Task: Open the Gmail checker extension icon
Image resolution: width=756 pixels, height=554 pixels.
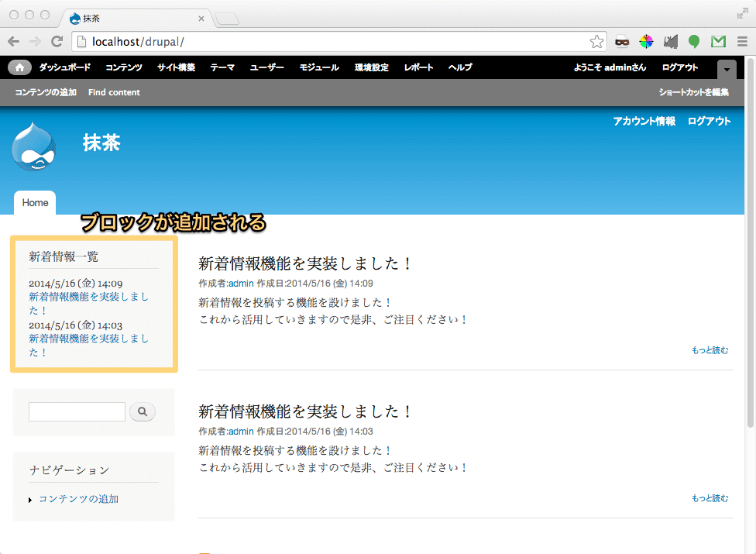Action: pyautogui.click(x=718, y=42)
